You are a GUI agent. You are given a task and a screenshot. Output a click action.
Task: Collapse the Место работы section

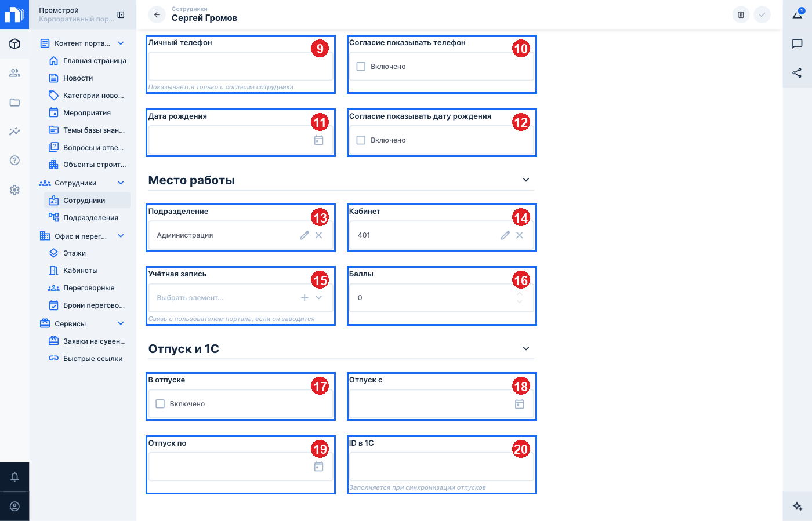click(526, 180)
